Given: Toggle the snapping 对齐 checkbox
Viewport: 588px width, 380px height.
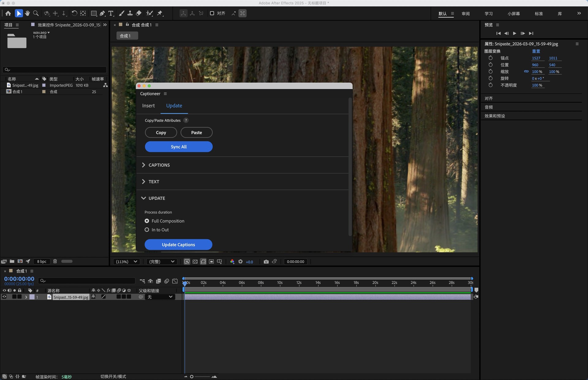Looking at the screenshot, I should pos(212,13).
